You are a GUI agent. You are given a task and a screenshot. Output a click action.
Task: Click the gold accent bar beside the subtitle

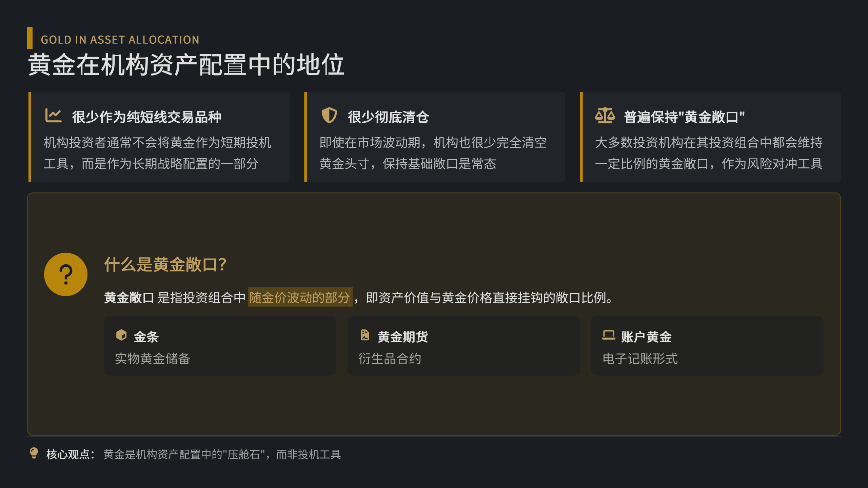(30, 38)
